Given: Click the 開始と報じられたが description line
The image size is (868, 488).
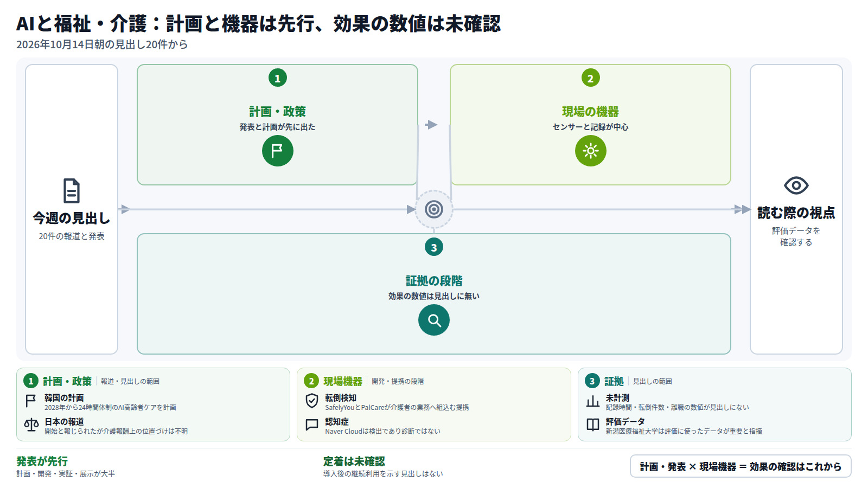Looking at the screenshot, I should (116, 431).
